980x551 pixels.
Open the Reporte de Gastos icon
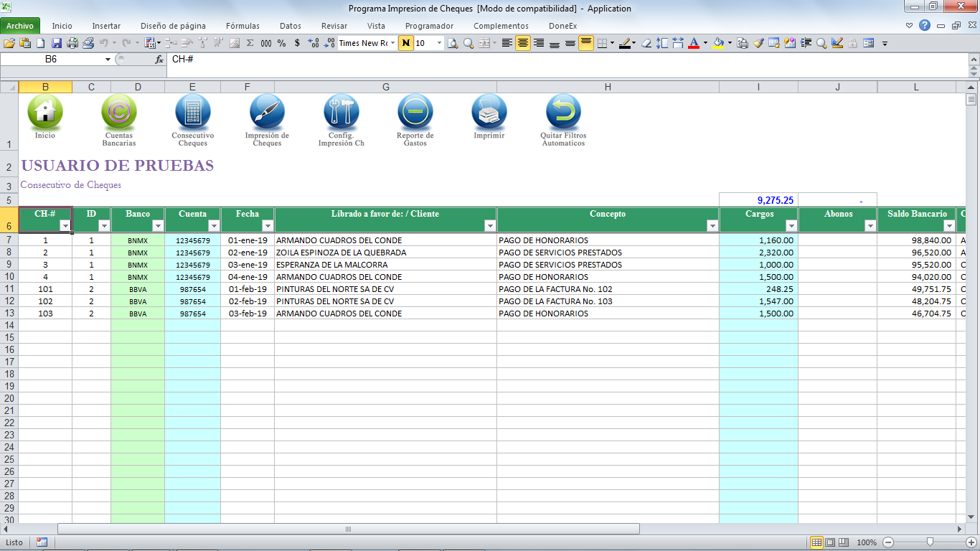415,112
